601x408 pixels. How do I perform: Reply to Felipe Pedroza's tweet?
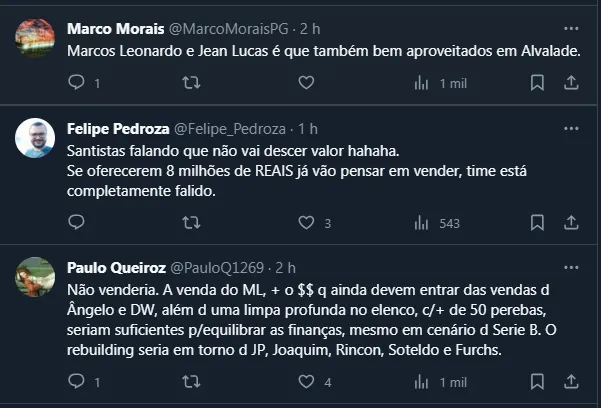tap(78, 222)
